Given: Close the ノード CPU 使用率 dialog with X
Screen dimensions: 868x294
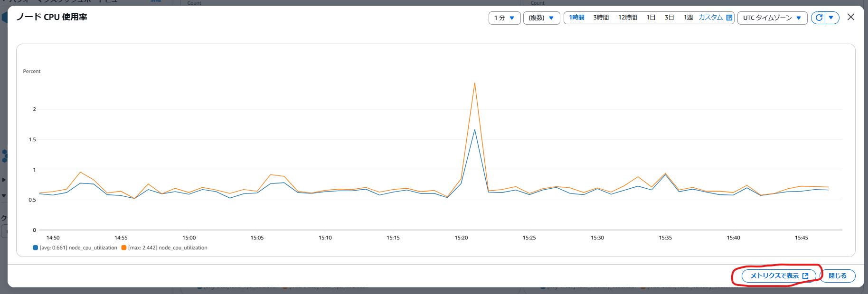Looking at the screenshot, I should [x=851, y=17].
